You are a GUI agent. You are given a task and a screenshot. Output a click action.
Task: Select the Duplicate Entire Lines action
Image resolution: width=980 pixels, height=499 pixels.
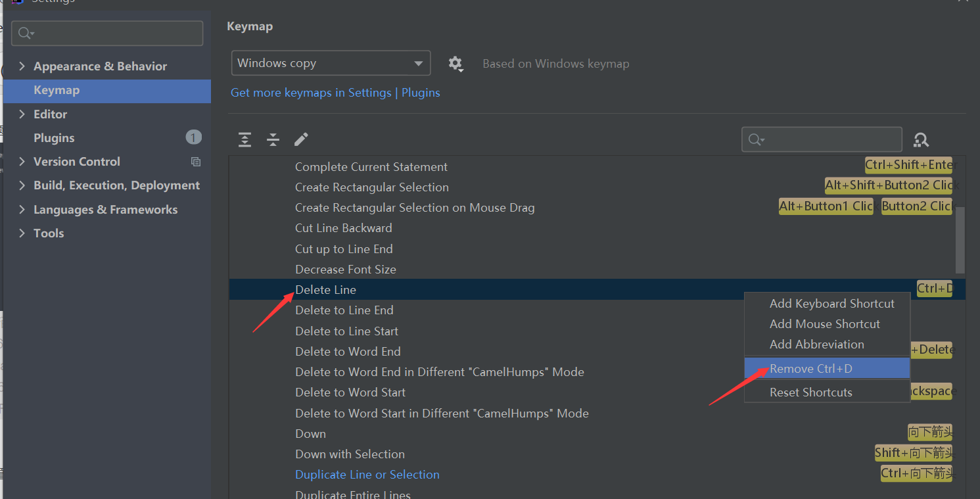[353, 494]
